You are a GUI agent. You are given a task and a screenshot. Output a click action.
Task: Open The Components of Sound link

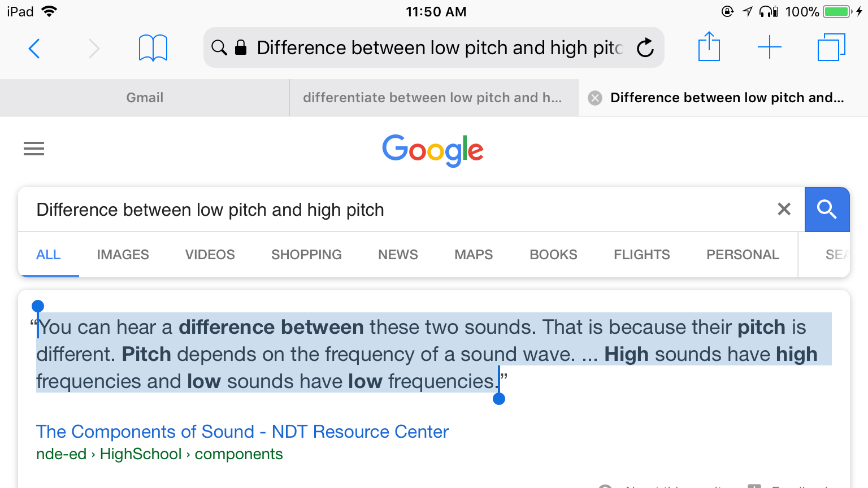pyautogui.click(x=242, y=432)
